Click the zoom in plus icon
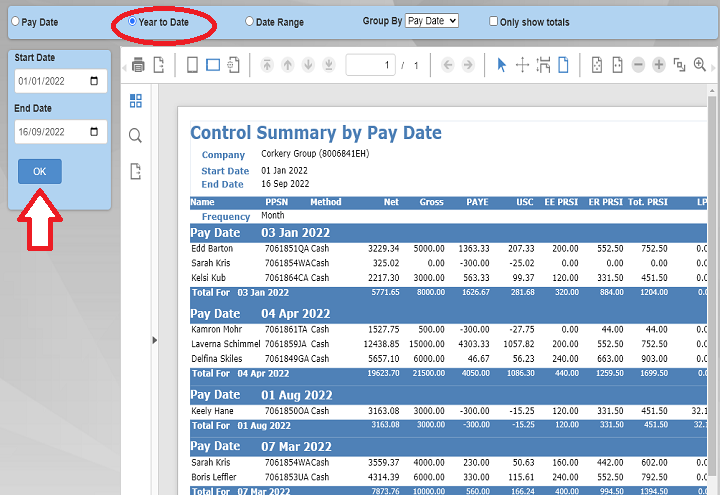The height and width of the screenshot is (495, 720). [x=659, y=65]
